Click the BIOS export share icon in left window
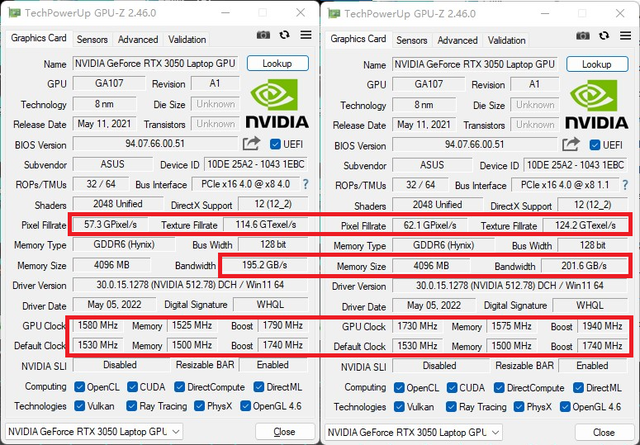Image resolution: width=640 pixels, height=445 pixels. [251, 143]
